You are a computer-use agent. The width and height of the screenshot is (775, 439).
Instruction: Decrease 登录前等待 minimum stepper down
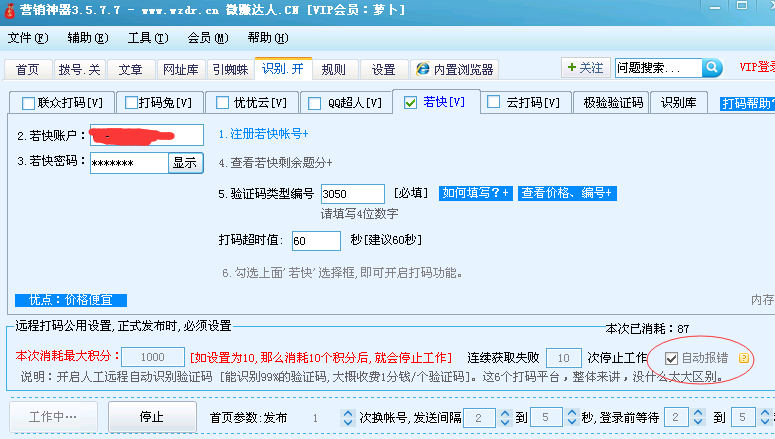click(x=698, y=422)
